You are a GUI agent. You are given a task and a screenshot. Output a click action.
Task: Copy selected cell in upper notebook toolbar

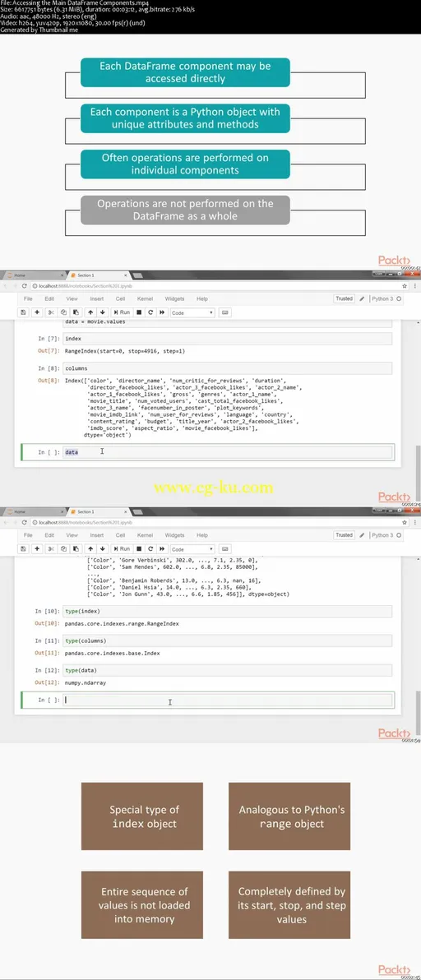pos(63,312)
